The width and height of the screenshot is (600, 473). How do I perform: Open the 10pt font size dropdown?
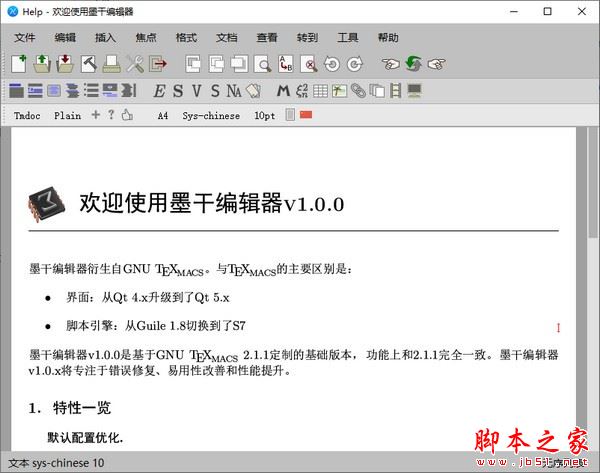(265, 116)
